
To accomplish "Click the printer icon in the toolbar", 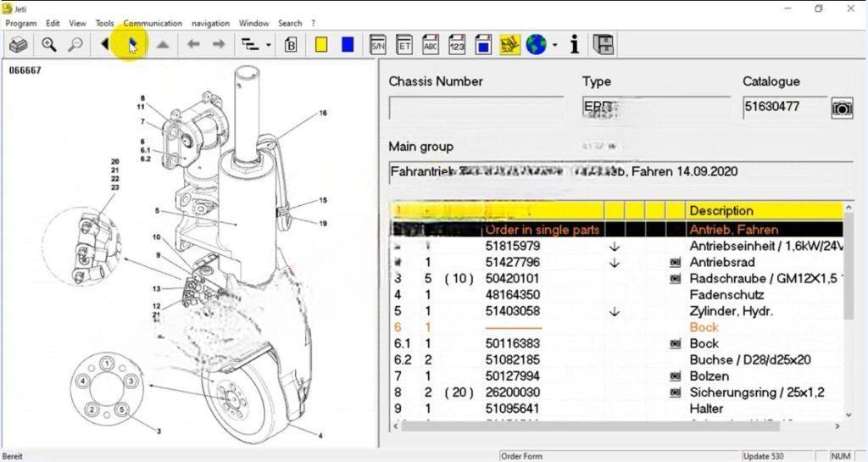I will pos(19,45).
